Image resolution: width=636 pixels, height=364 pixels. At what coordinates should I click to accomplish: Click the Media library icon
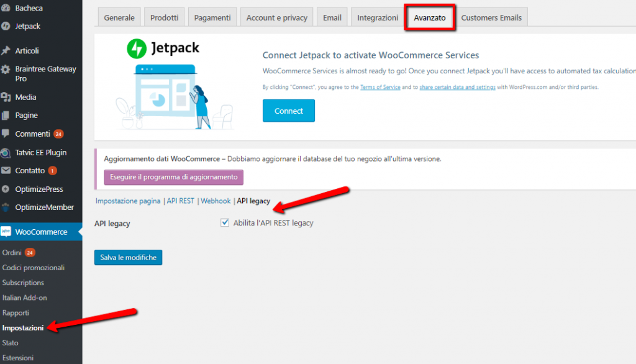pyautogui.click(x=6, y=97)
